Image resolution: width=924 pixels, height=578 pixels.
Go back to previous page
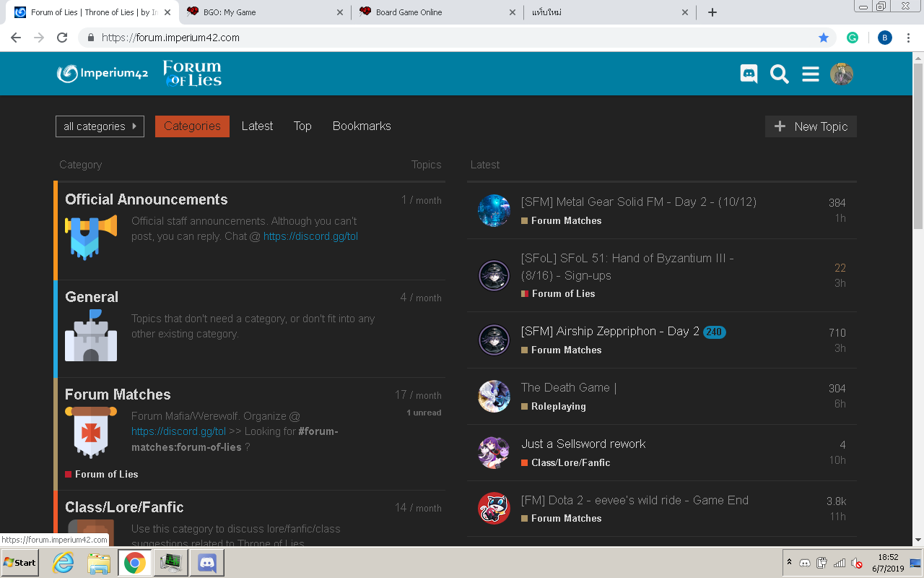coord(16,38)
